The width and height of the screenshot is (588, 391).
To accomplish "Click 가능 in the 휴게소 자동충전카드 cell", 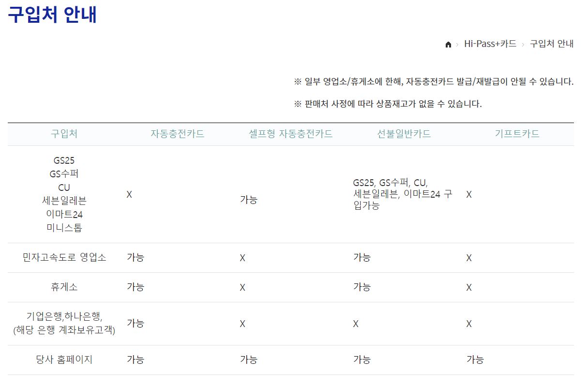I will click(136, 287).
